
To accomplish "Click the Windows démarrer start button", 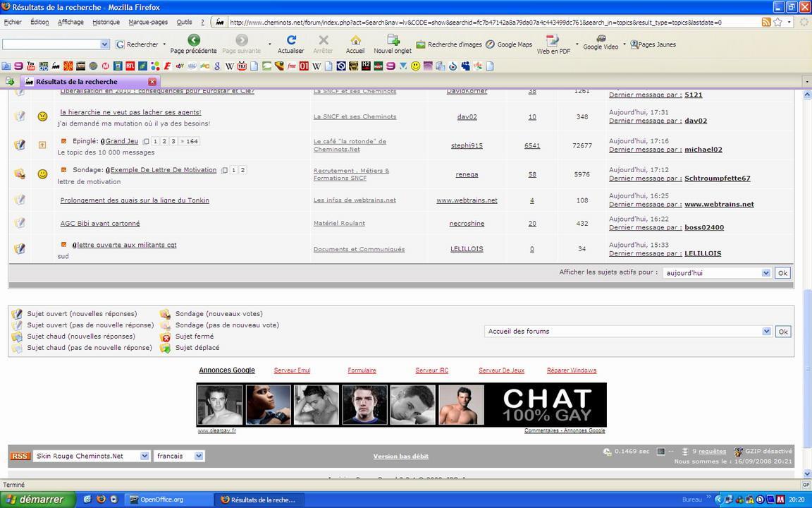I will (35, 500).
